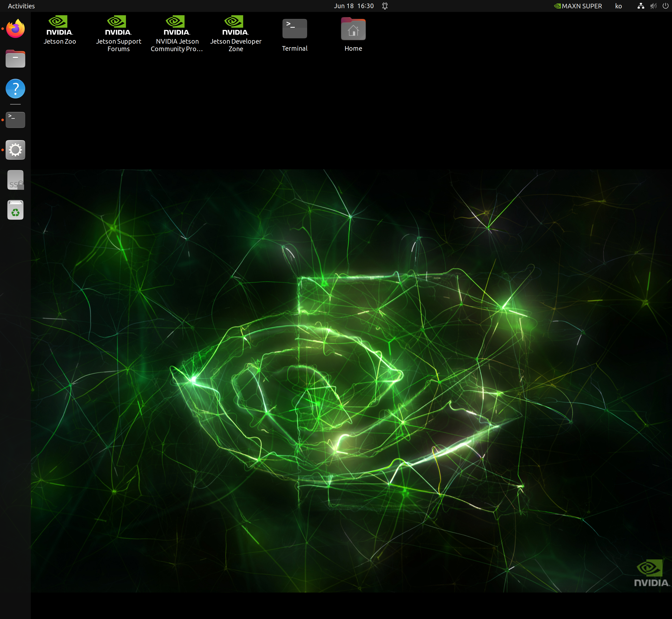Open Settings gear in the dock
Image resolution: width=672 pixels, height=619 pixels.
(15, 150)
